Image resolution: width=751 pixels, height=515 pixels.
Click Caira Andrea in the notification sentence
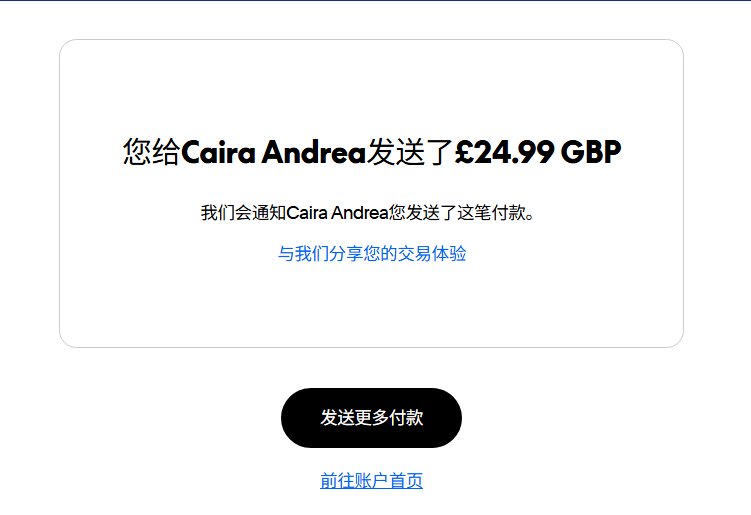click(x=337, y=213)
